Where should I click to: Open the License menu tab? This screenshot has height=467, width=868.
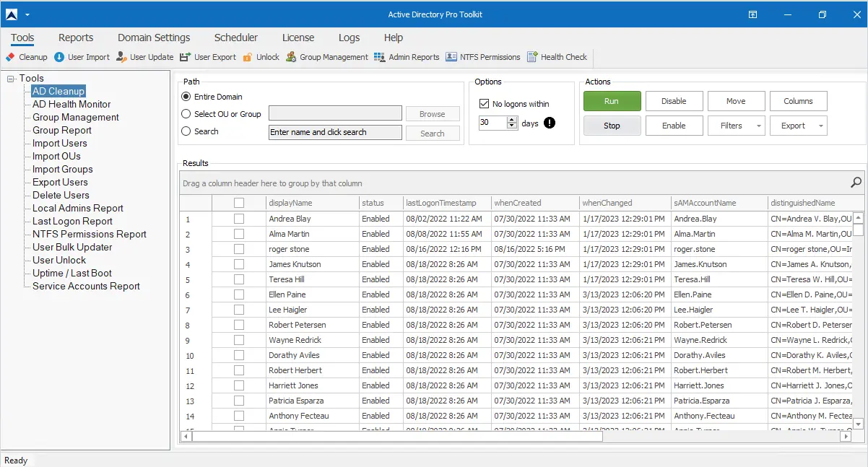pos(298,38)
